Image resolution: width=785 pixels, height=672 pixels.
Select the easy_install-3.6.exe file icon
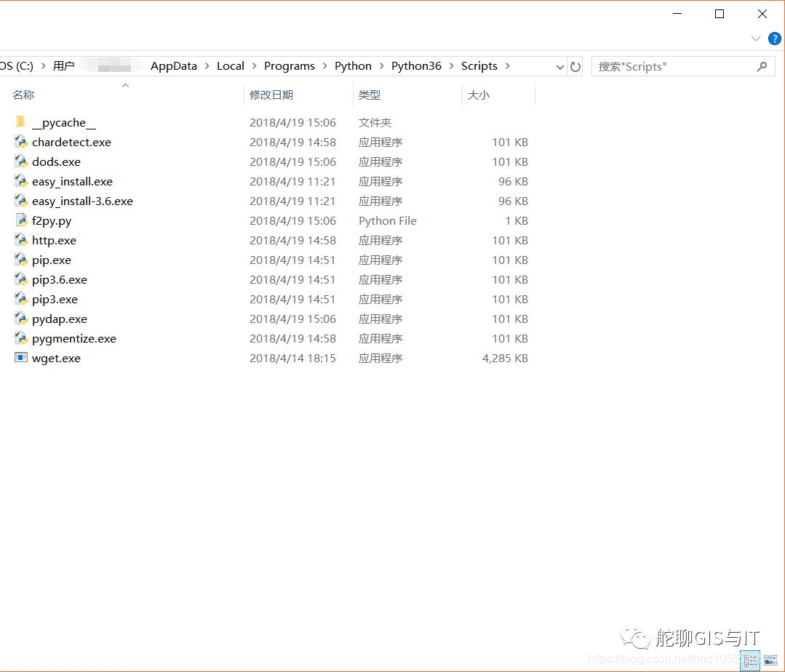(20, 201)
